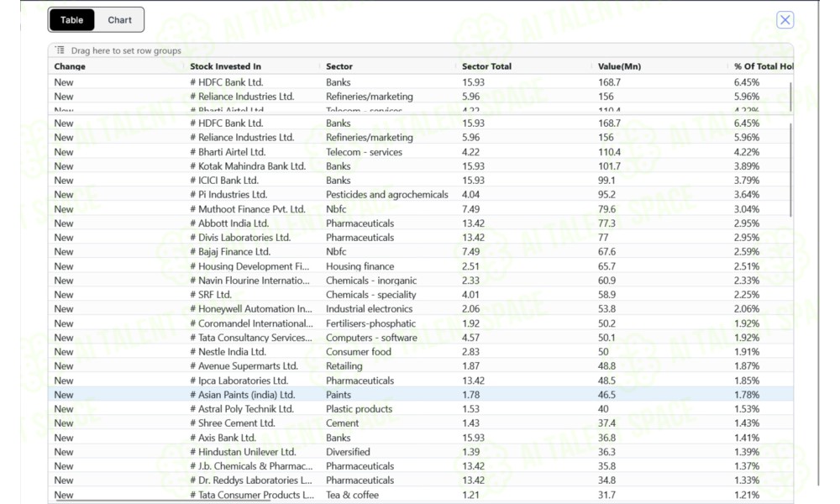Switch to the Table view tab
Viewport: 840px width, 504px height.
(71, 20)
